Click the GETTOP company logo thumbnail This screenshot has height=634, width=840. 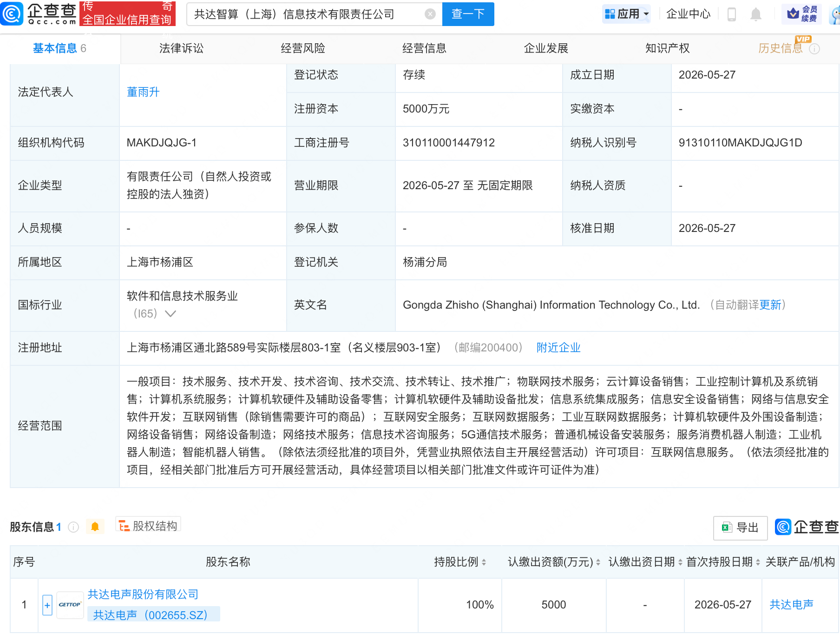(70, 605)
